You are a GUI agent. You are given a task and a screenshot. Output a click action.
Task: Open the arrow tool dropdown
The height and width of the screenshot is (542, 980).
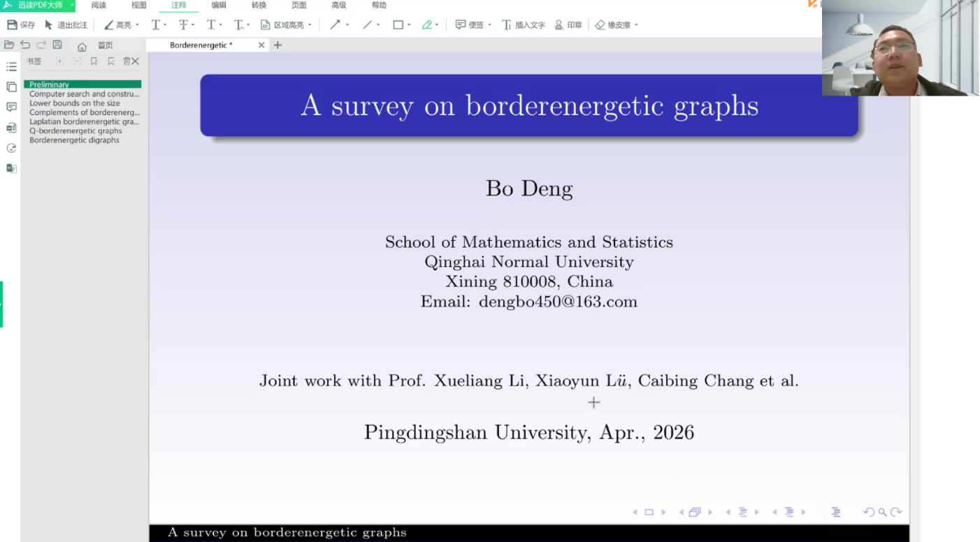click(347, 25)
